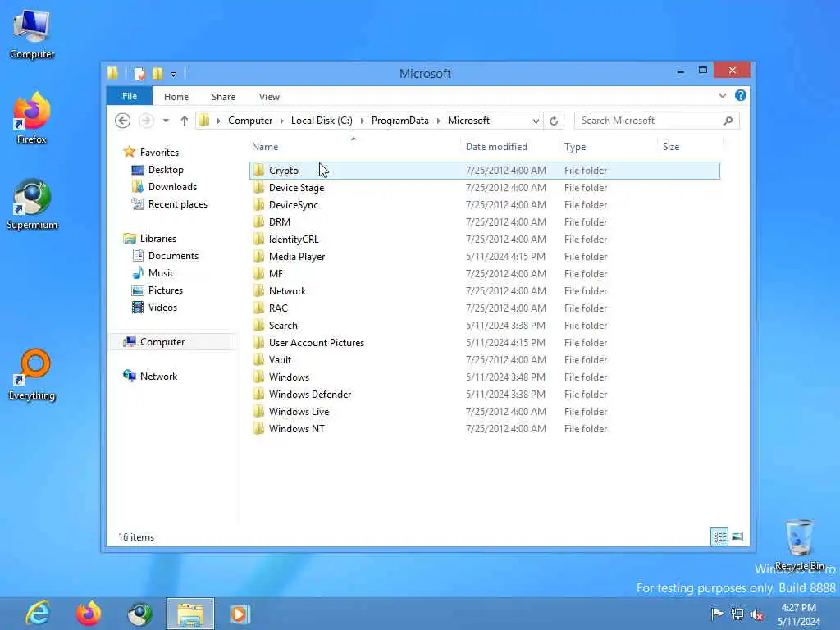Open Supermium from the taskbar
This screenshot has height=630, width=840.
(139, 614)
